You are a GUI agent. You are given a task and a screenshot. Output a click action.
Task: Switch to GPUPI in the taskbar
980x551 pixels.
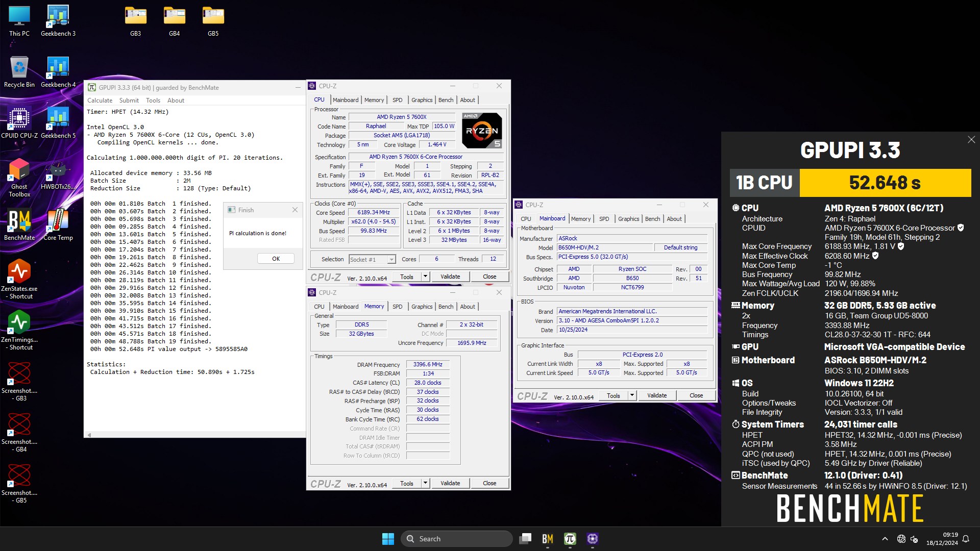point(570,539)
